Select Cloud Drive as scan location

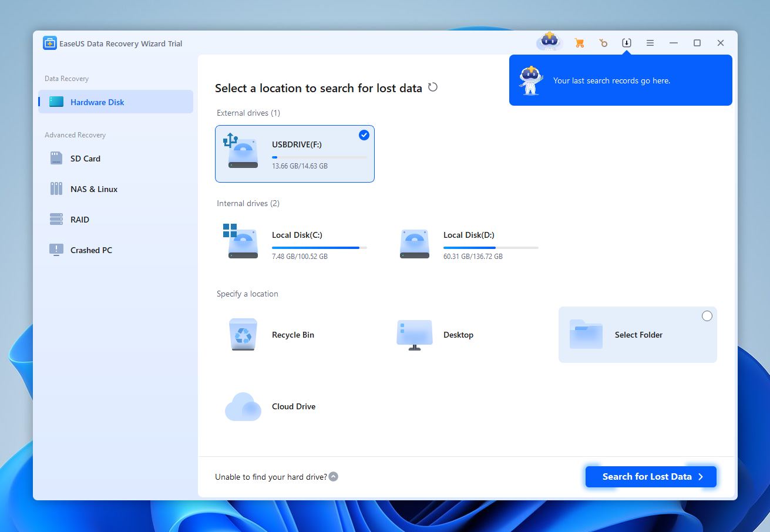[x=270, y=406]
